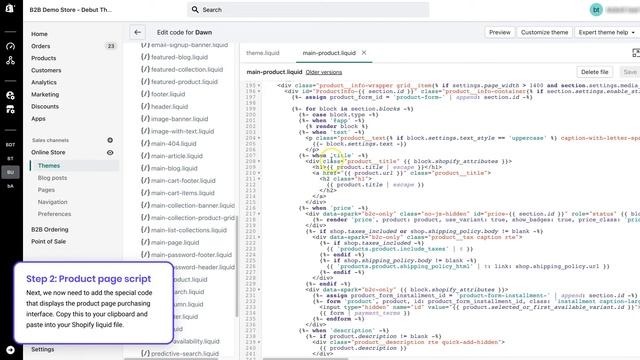This screenshot has width=640, height=360.
Task: Open Point of Sale in the sidebar
Action: coord(48,241)
